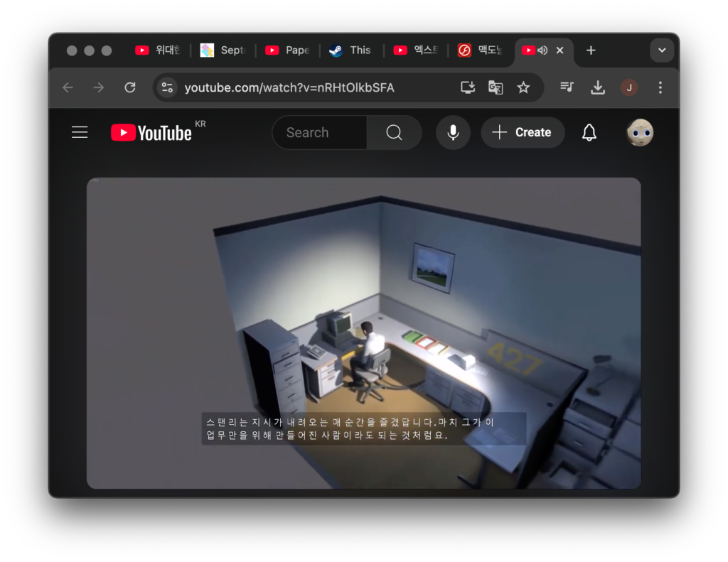Start voice search with the microphone
The width and height of the screenshot is (728, 562).
pos(453,133)
